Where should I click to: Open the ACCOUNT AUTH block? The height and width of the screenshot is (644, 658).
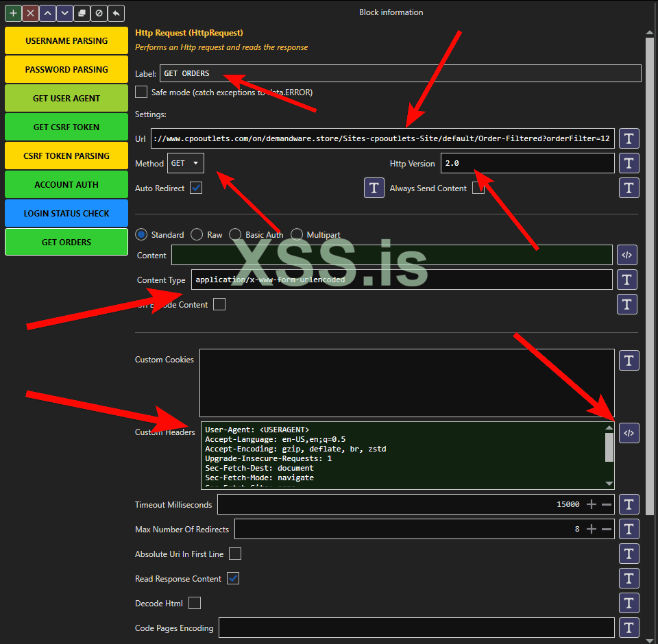point(66,184)
